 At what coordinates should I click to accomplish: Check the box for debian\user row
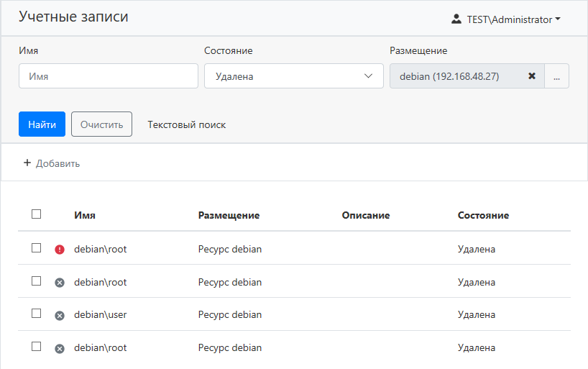(37, 314)
